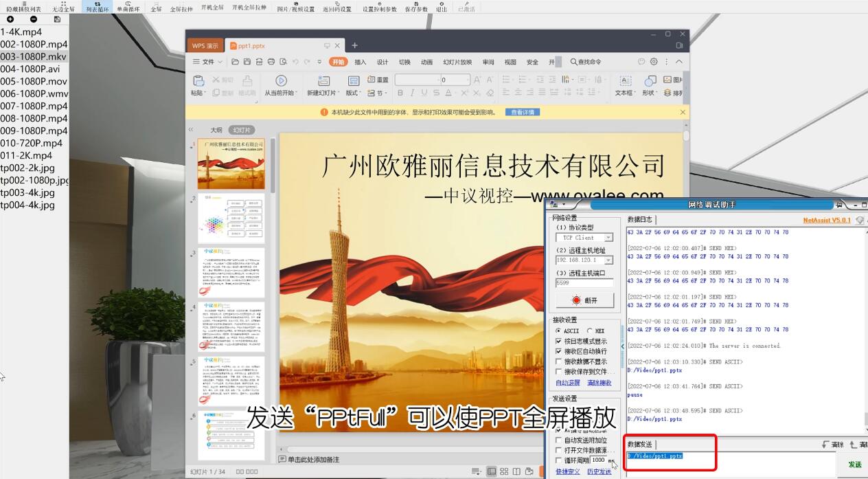Toggle the 接收区自动换行 checkbox

[x=559, y=351]
